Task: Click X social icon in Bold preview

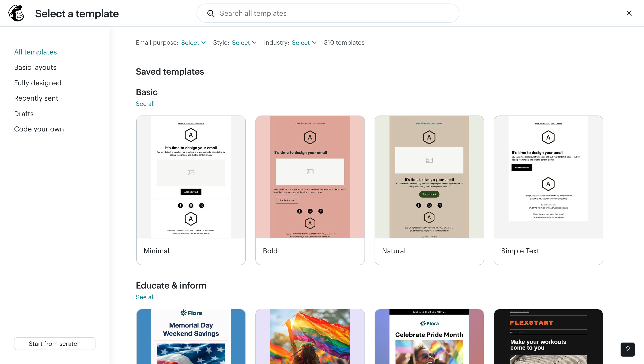Action: [x=321, y=211]
